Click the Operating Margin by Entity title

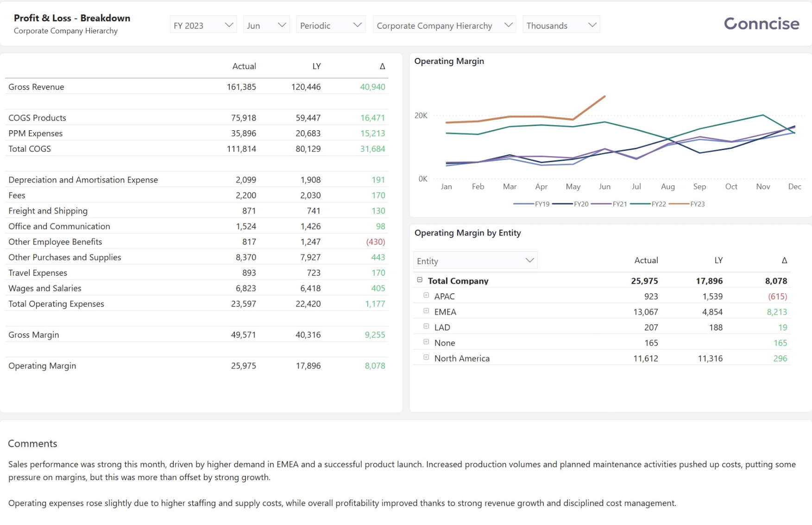[x=467, y=233]
